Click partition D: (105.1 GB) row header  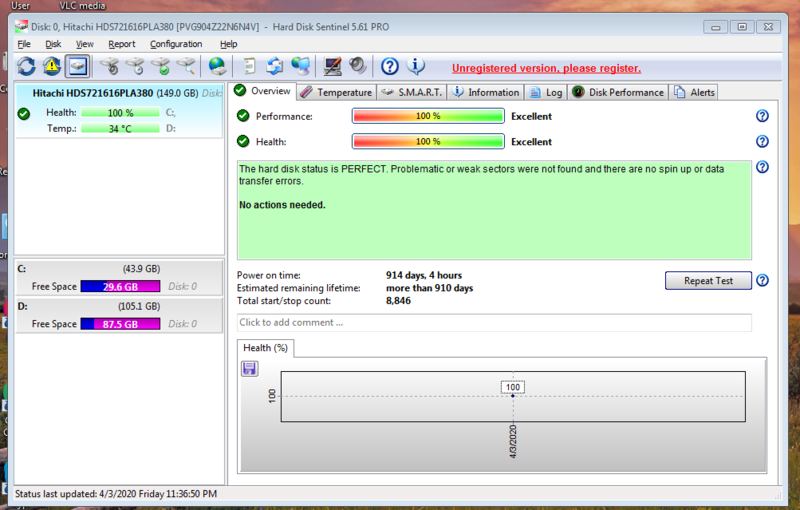(119, 307)
